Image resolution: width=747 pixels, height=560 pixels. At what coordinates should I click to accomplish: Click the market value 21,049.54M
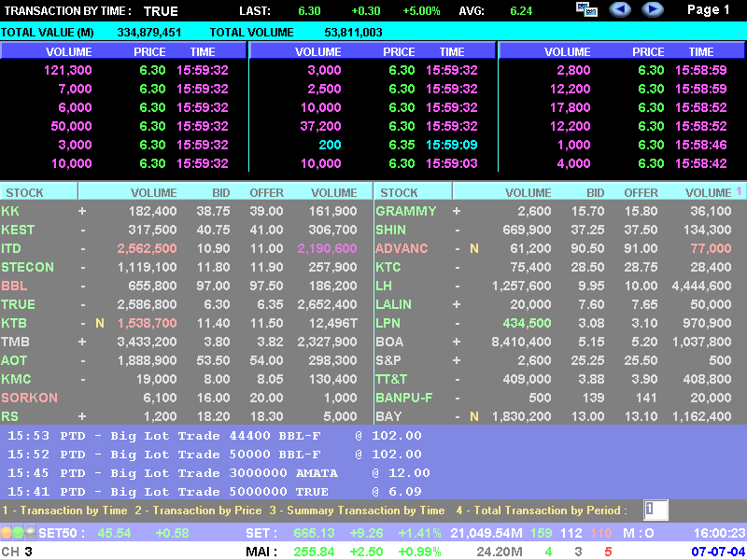click(486, 533)
